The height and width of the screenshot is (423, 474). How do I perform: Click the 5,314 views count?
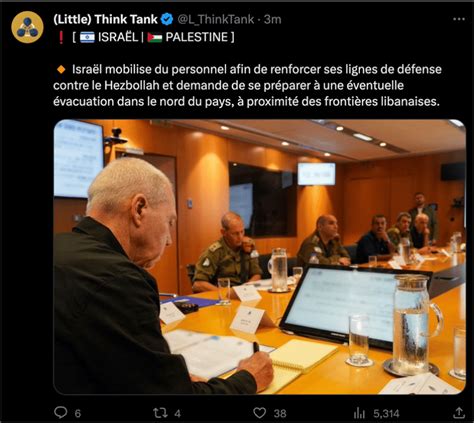pos(386,414)
